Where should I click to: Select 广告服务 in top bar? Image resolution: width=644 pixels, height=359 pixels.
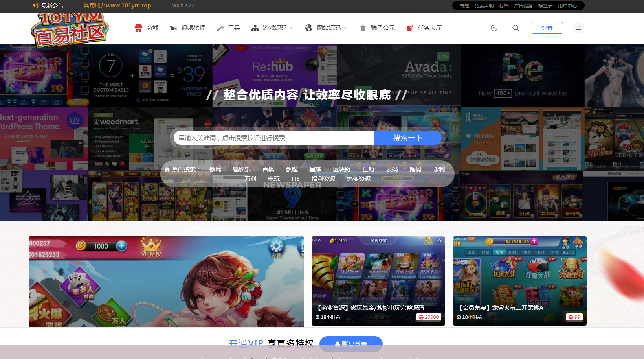(x=523, y=6)
